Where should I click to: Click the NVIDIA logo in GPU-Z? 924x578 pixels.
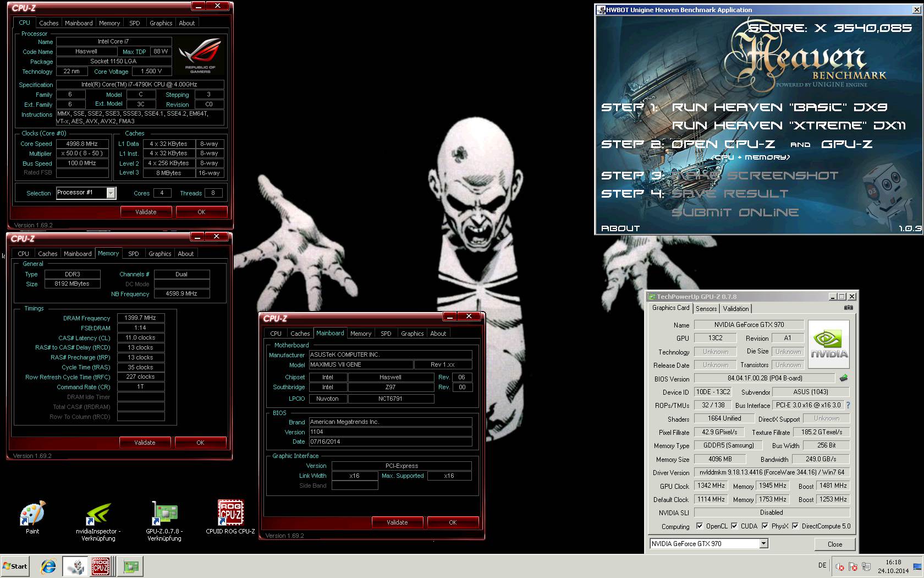(x=829, y=344)
